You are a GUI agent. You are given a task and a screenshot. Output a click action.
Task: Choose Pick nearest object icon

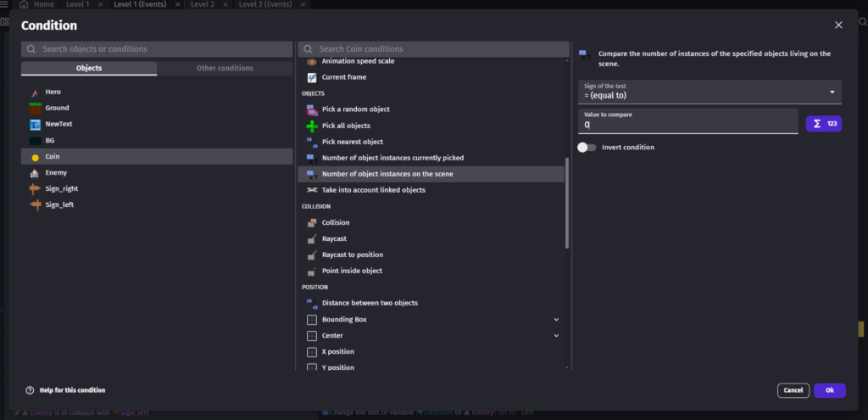click(x=312, y=143)
